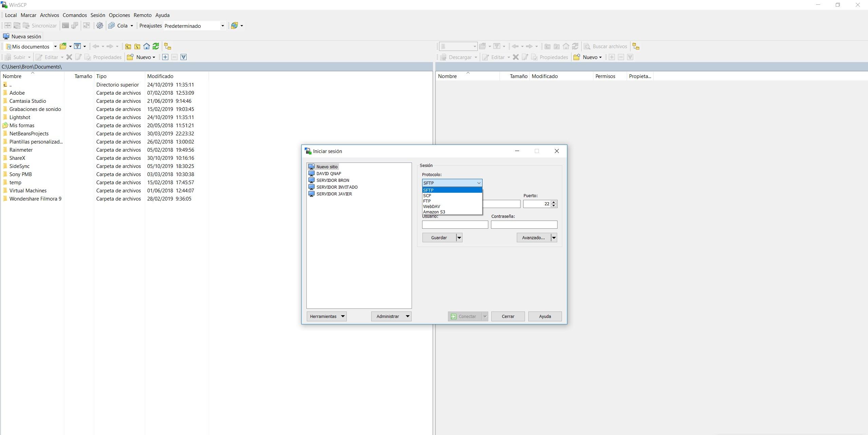This screenshot has width=868, height=435.
Task: Refresh the local panel with green arrows
Action: (x=156, y=46)
